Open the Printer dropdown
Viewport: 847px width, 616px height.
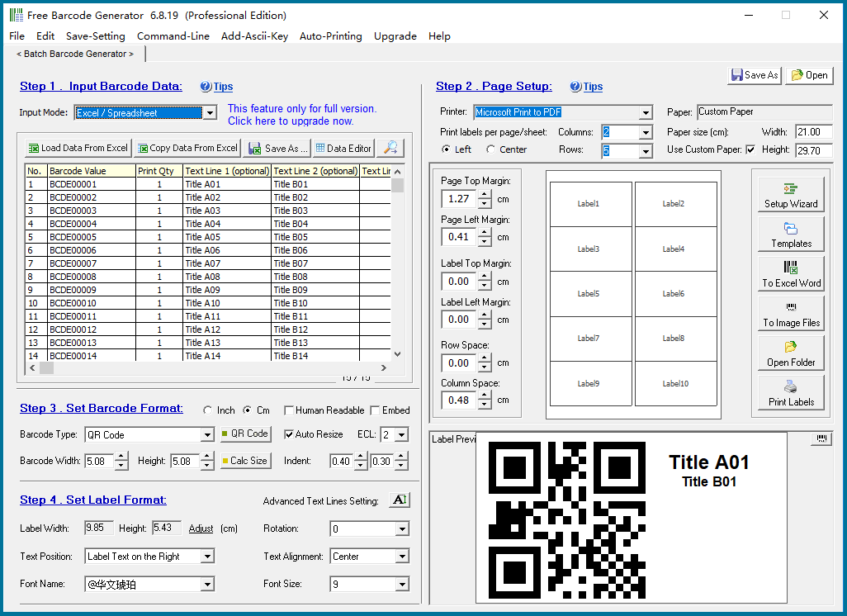pyautogui.click(x=646, y=112)
